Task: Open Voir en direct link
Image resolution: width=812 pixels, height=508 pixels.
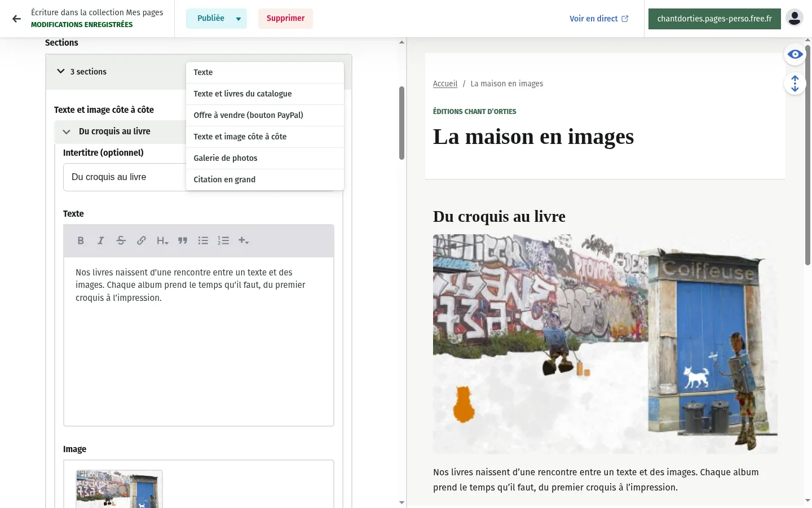Action: coord(599,19)
